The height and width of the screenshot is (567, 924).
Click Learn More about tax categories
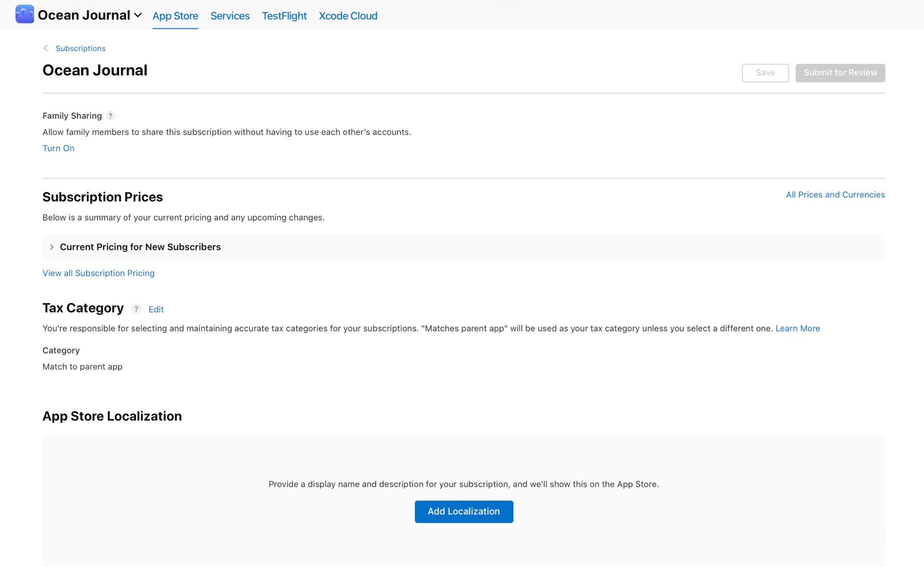pos(798,328)
